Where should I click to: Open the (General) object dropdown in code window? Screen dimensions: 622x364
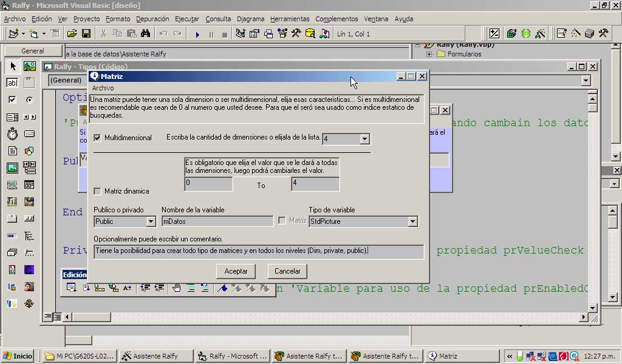point(66,81)
